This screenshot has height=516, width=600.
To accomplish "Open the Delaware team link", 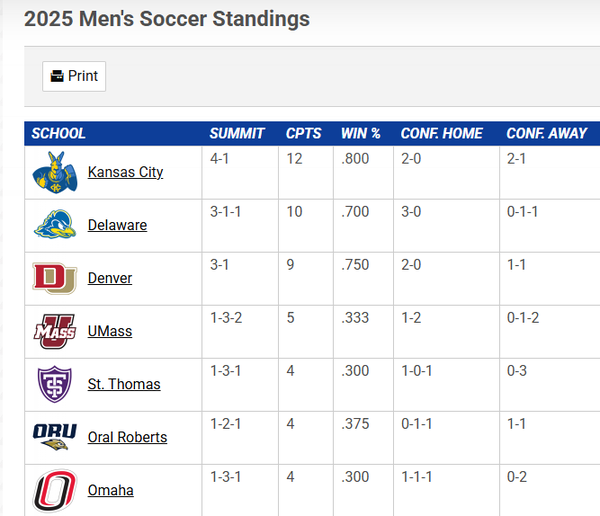I will pos(117,225).
